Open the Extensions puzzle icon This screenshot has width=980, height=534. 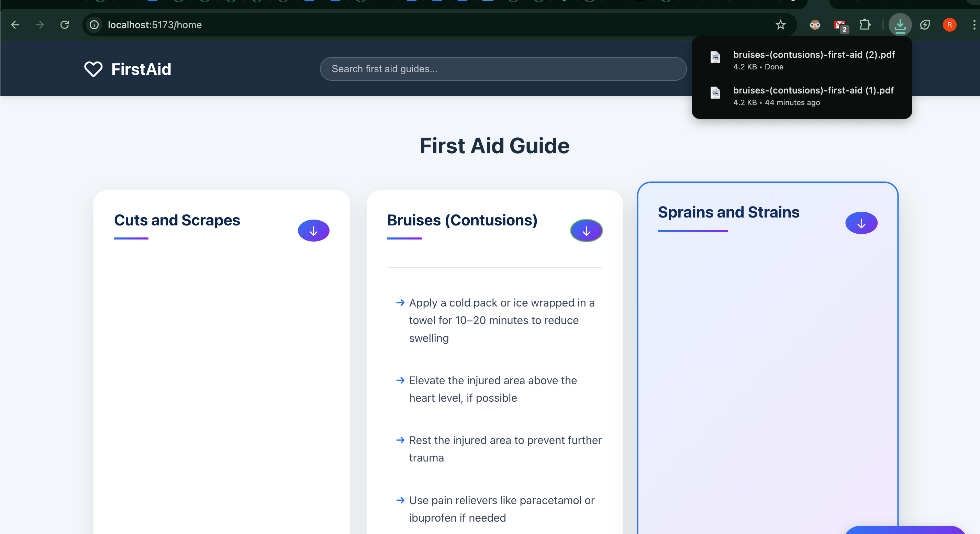click(x=864, y=25)
